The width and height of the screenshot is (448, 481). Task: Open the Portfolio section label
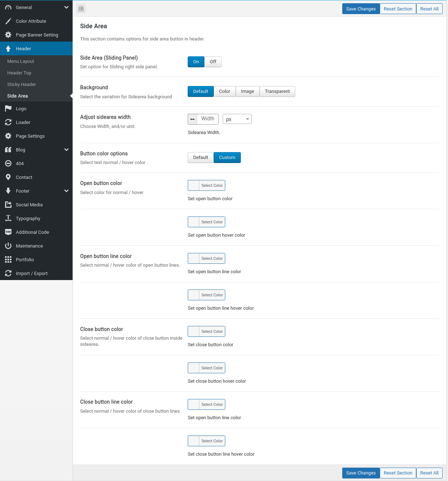(25, 259)
